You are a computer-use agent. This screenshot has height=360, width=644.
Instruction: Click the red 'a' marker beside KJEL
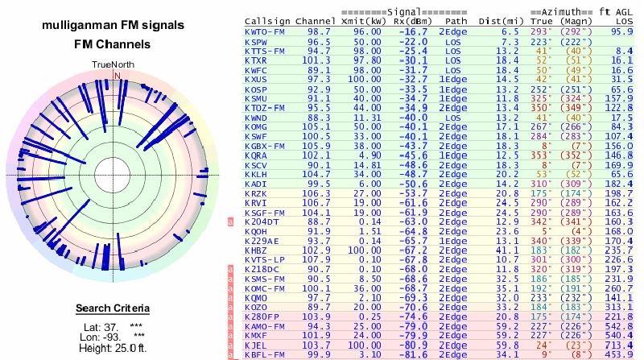pos(229,345)
